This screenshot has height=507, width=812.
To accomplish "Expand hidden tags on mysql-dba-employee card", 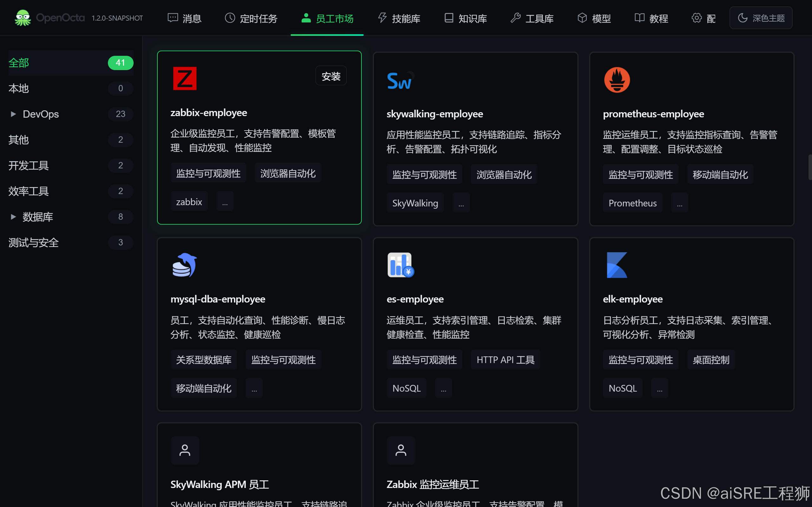I will pos(254,388).
